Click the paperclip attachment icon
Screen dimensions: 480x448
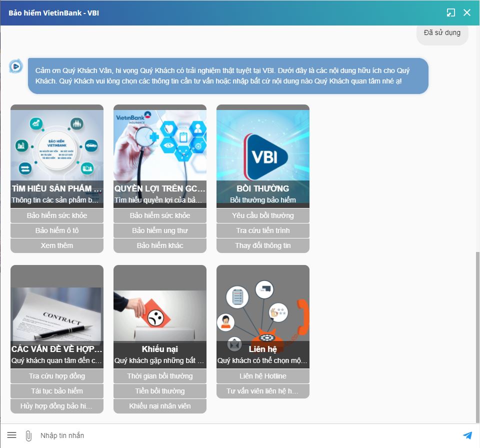pyautogui.click(x=28, y=436)
